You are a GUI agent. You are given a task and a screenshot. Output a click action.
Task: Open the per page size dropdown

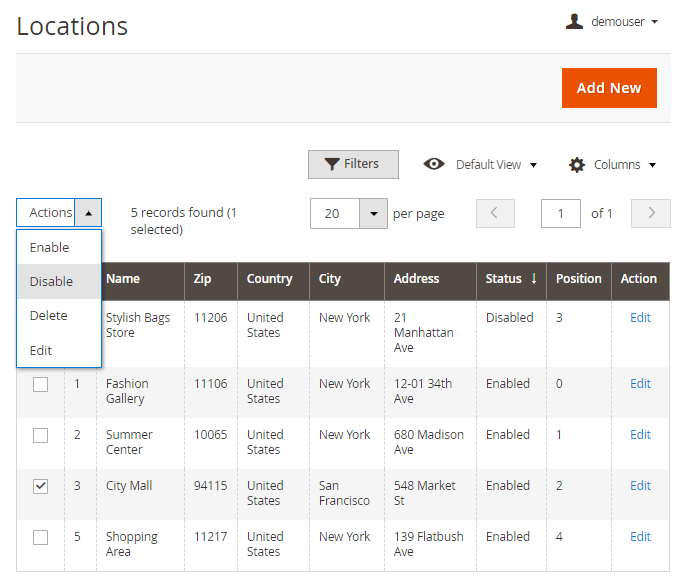(373, 213)
